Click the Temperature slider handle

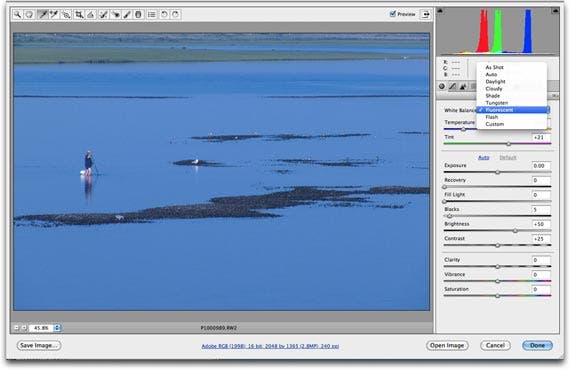[x=463, y=129]
